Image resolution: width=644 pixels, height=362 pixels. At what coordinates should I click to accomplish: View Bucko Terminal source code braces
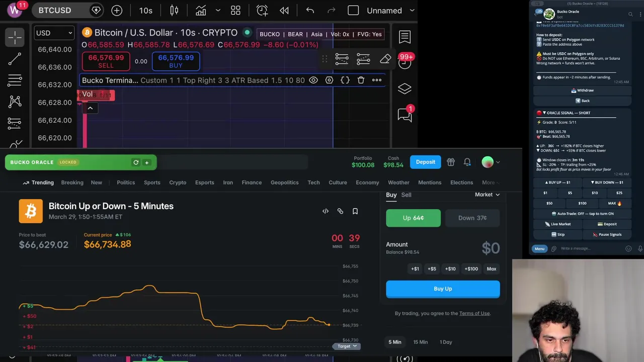[345, 80]
